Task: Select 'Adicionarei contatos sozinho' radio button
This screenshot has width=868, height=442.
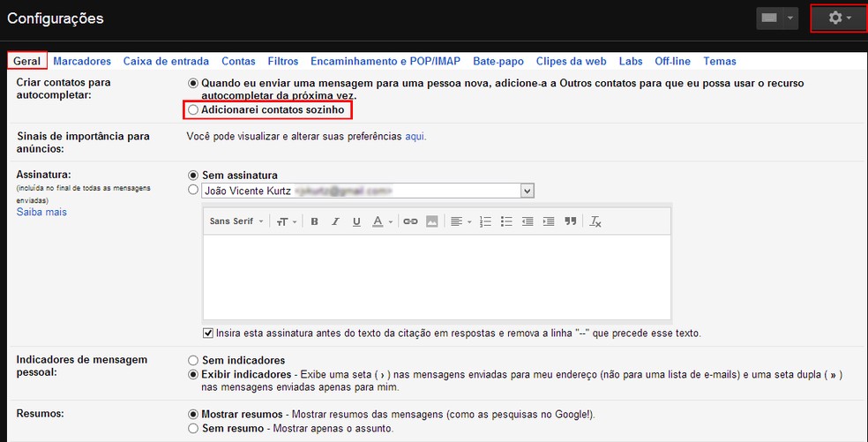Action: pos(192,110)
